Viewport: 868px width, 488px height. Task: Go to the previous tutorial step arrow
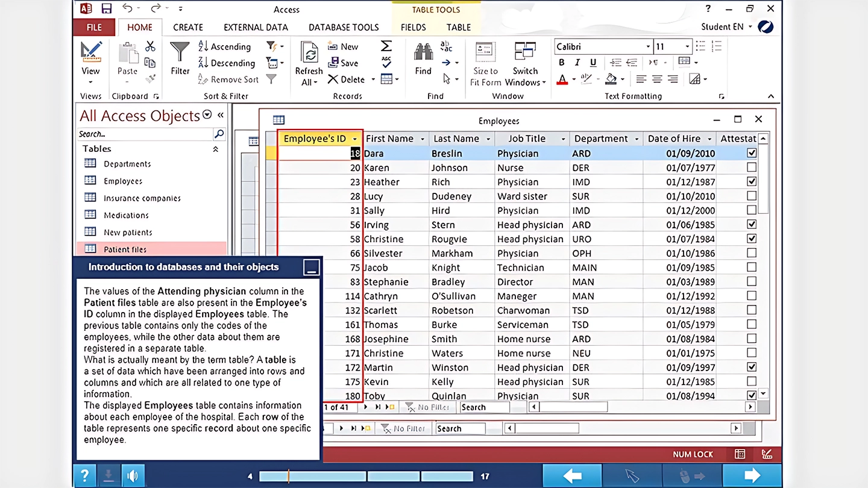click(572, 476)
